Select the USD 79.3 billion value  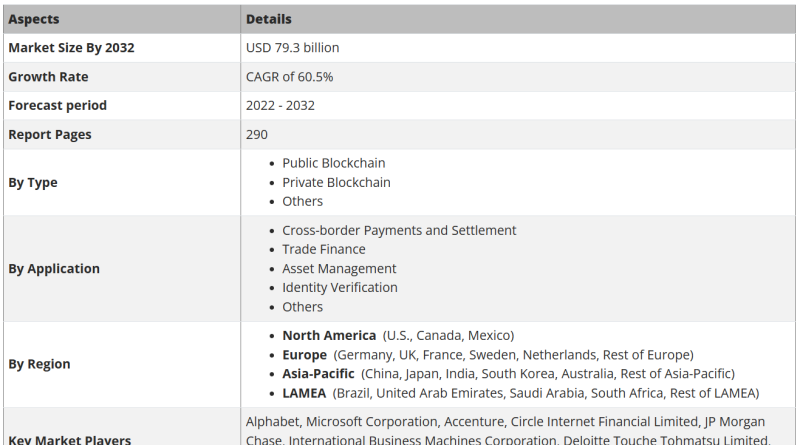coord(292,48)
